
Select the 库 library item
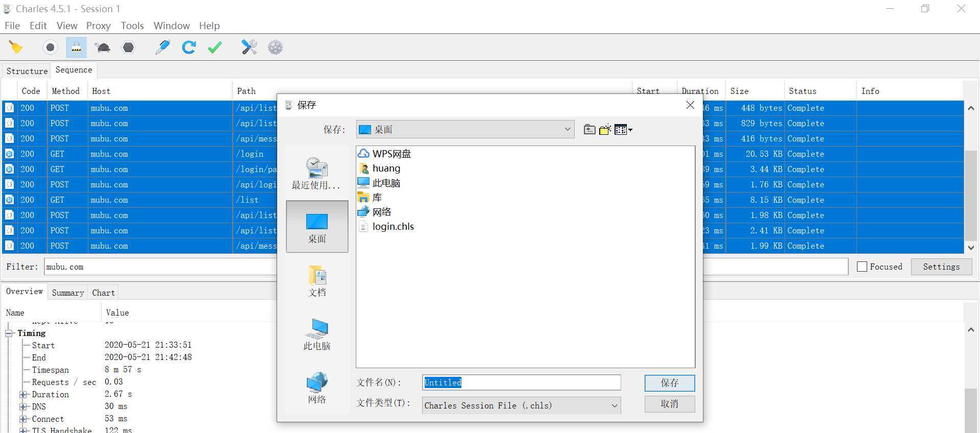370,197
